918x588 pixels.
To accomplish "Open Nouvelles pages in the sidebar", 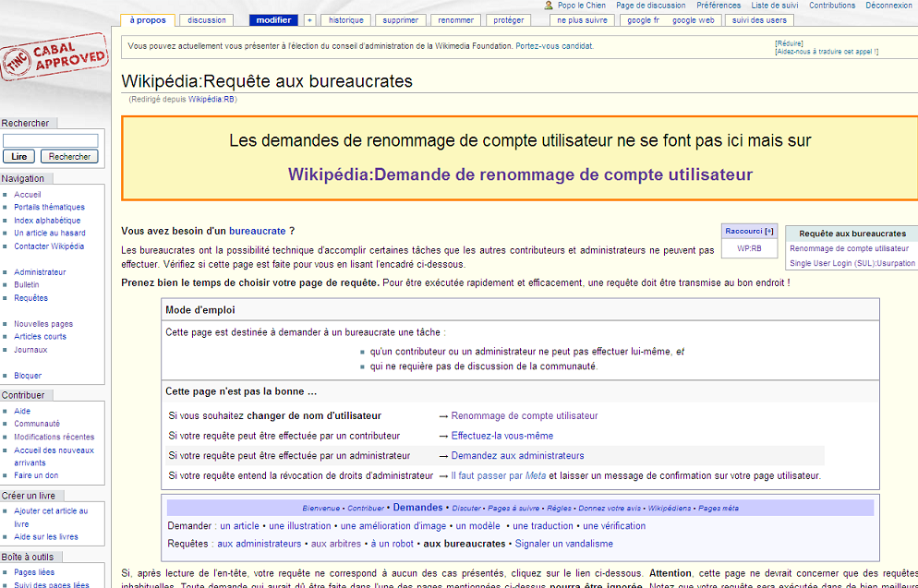I will pos(43,324).
